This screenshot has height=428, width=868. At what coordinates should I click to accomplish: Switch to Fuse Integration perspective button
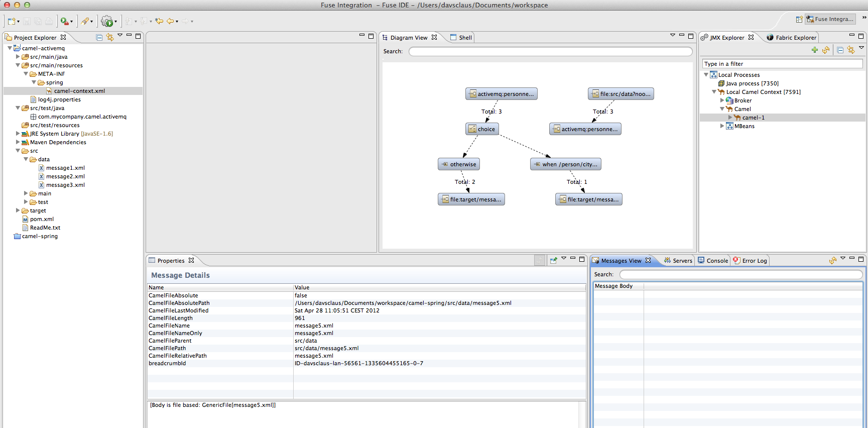(x=830, y=19)
